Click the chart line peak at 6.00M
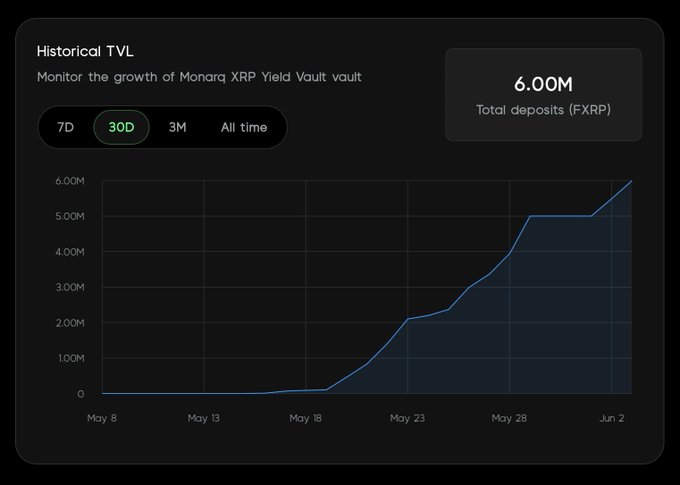The height and width of the screenshot is (485, 680). [x=631, y=181]
